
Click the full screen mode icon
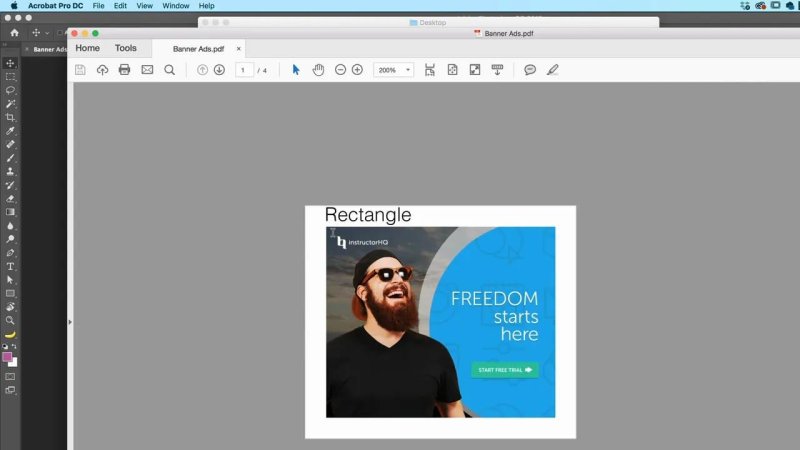coord(475,70)
